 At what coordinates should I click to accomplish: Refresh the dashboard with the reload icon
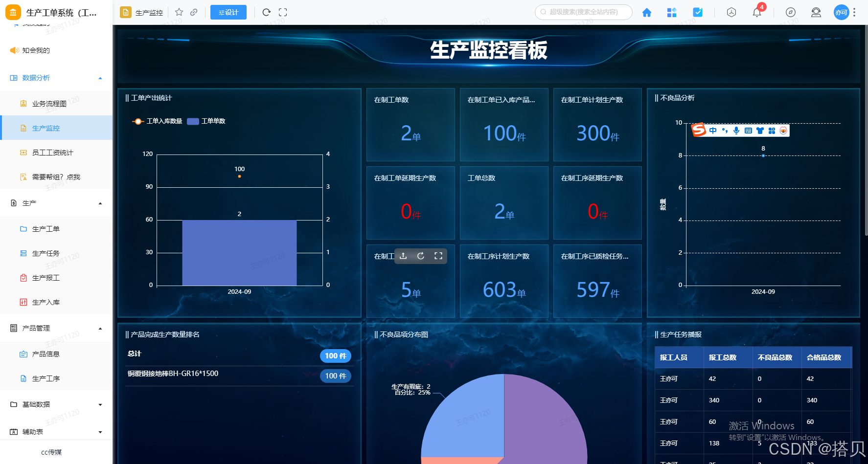pyautogui.click(x=266, y=12)
